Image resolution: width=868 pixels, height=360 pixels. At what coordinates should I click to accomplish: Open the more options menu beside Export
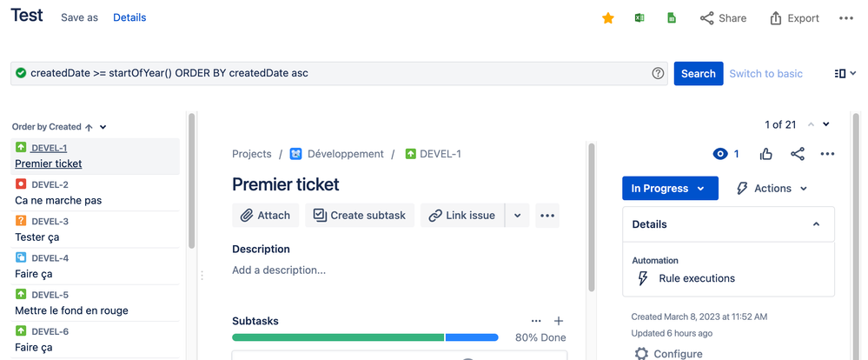click(x=846, y=18)
